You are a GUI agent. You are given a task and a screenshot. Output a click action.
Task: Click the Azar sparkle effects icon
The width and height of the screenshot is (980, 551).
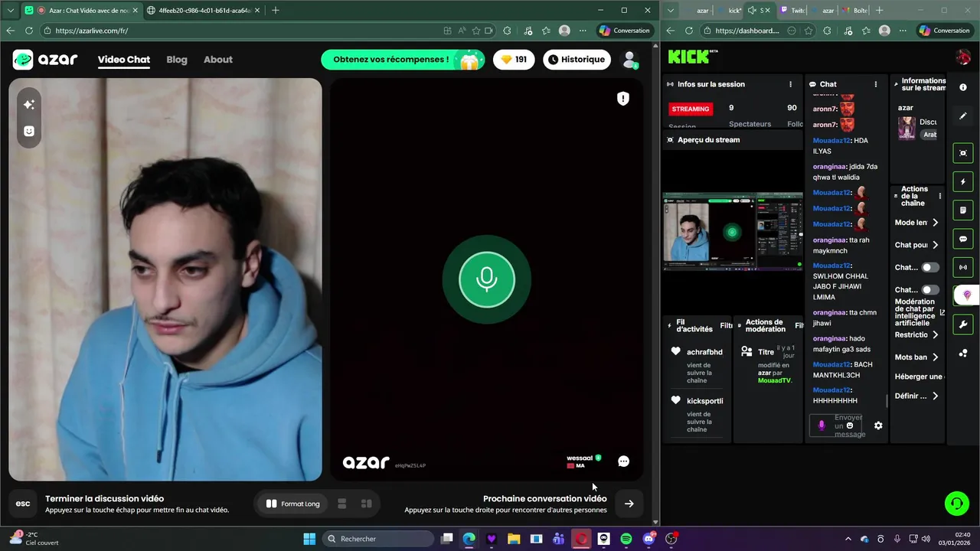pos(29,104)
